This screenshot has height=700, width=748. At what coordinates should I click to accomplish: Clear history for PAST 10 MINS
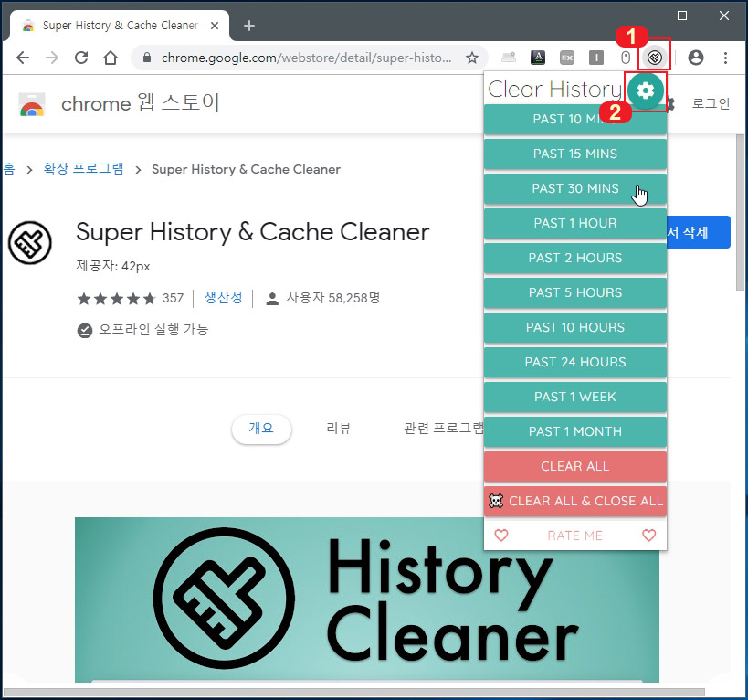pyautogui.click(x=574, y=119)
